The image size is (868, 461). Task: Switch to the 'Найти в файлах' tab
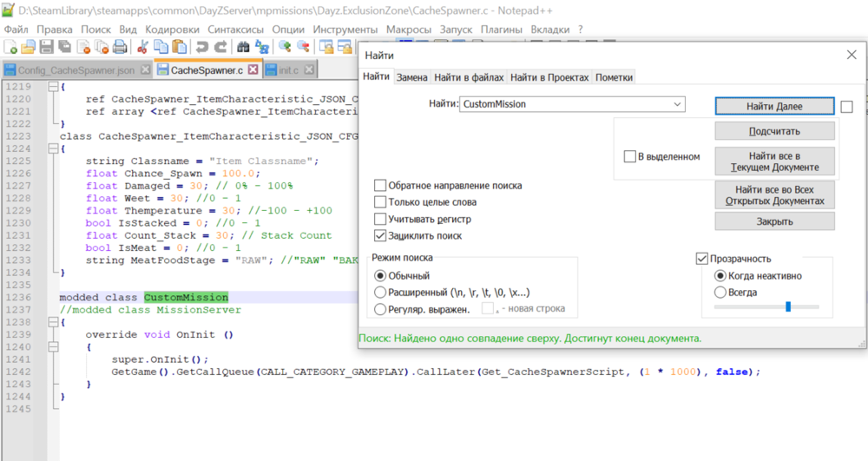click(x=469, y=77)
